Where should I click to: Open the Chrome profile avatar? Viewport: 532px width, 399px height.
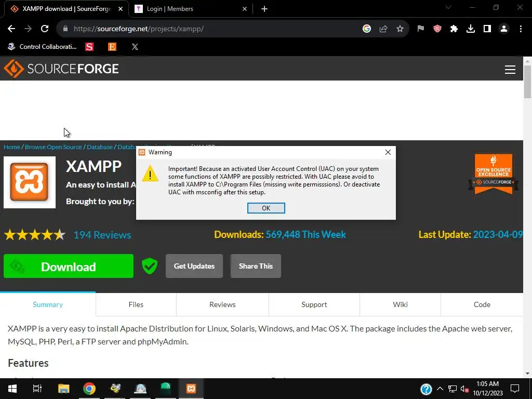coord(504,29)
